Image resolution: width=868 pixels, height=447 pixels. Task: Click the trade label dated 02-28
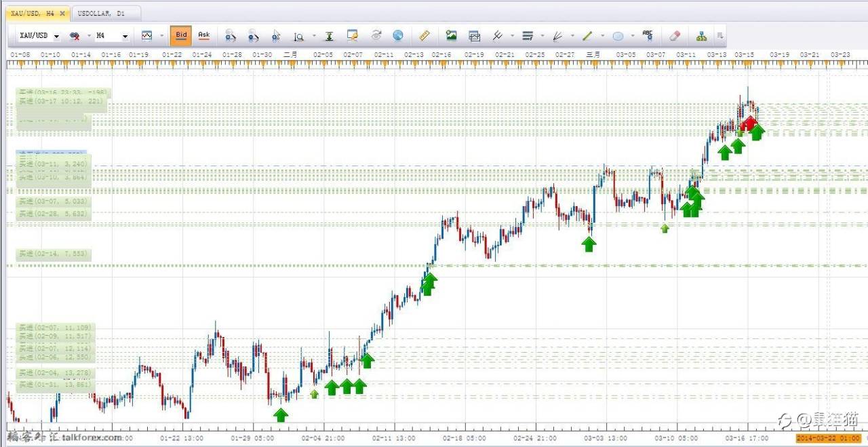coord(53,214)
